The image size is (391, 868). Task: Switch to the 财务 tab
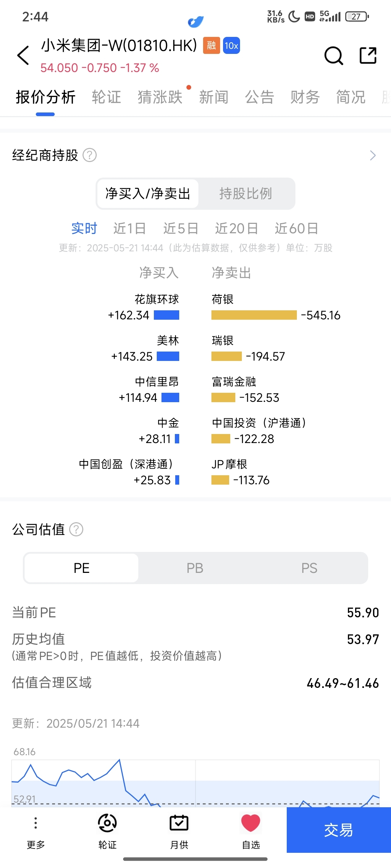coord(305,97)
